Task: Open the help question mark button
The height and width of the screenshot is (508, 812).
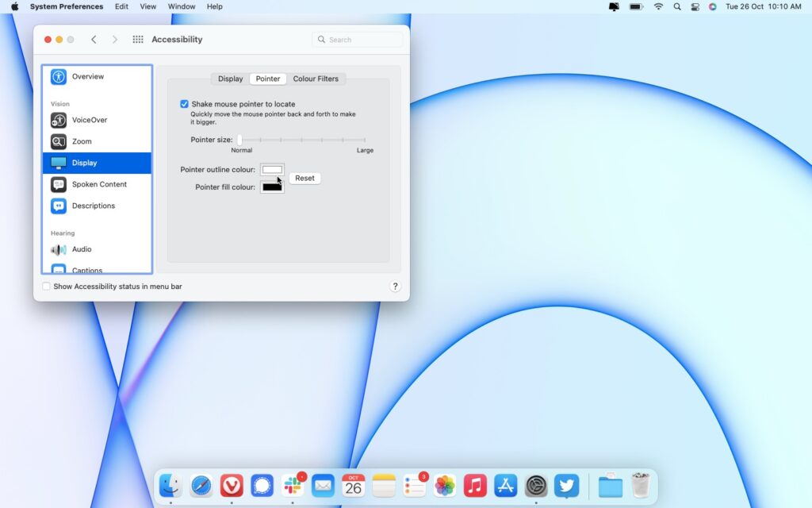Action: click(x=395, y=287)
